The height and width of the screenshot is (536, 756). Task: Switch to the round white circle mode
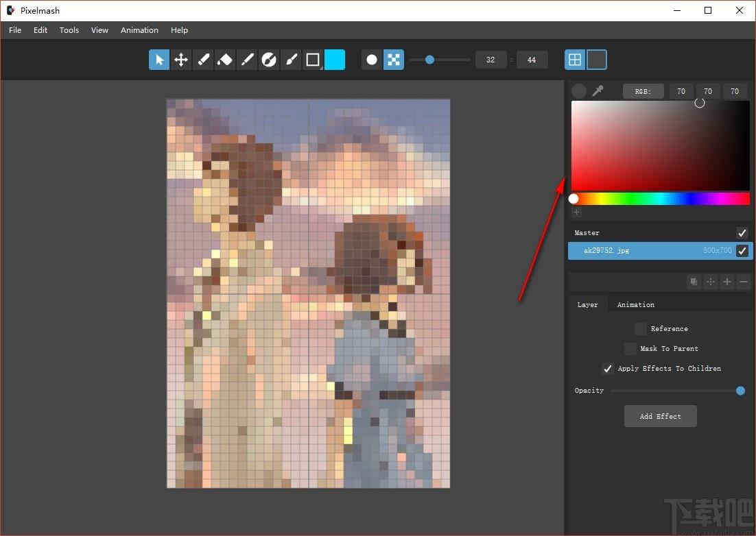(372, 60)
